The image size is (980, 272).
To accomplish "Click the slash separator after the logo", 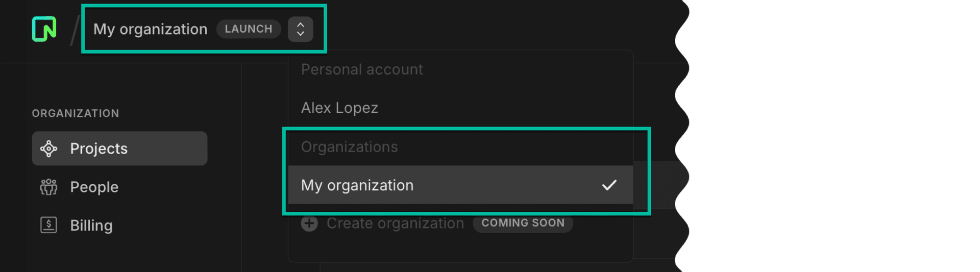I will [75, 30].
